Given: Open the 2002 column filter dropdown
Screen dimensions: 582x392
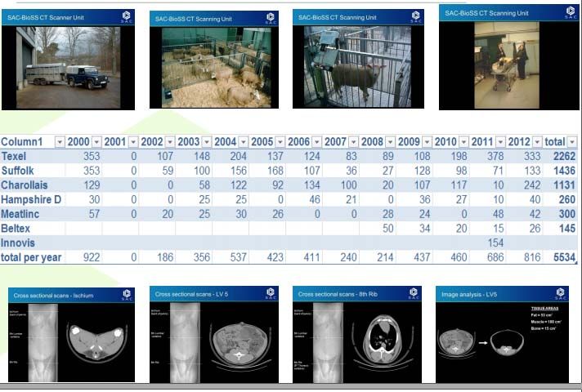Looking at the screenshot, I should pos(170,141).
